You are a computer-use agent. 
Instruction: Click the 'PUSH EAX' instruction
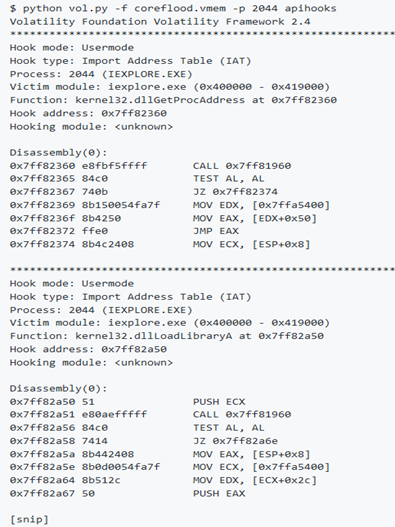[219, 493]
